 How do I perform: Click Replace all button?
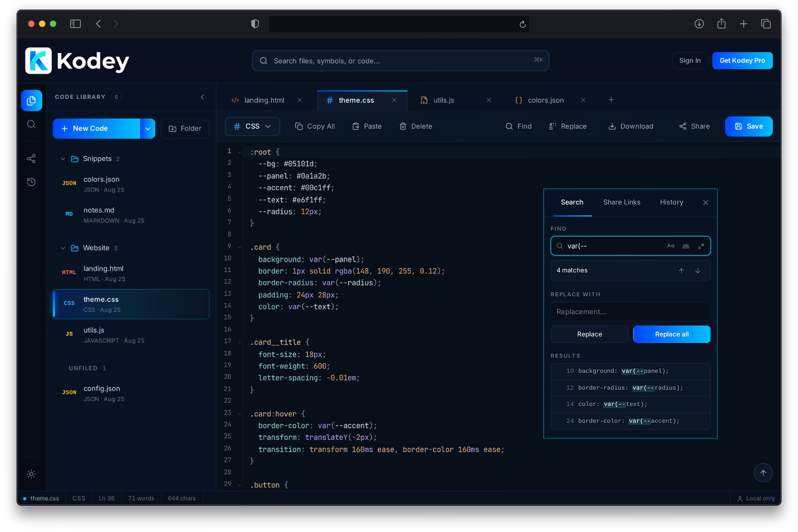[672, 334]
